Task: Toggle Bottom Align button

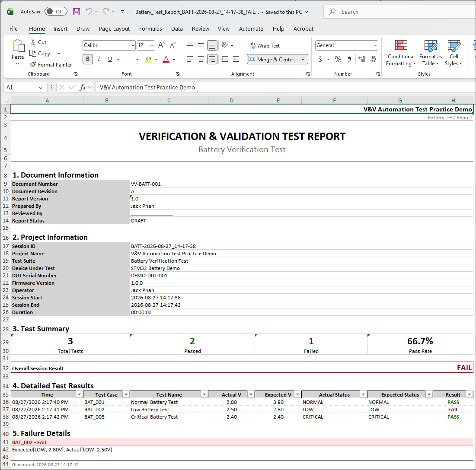Action: click(x=212, y=45)
